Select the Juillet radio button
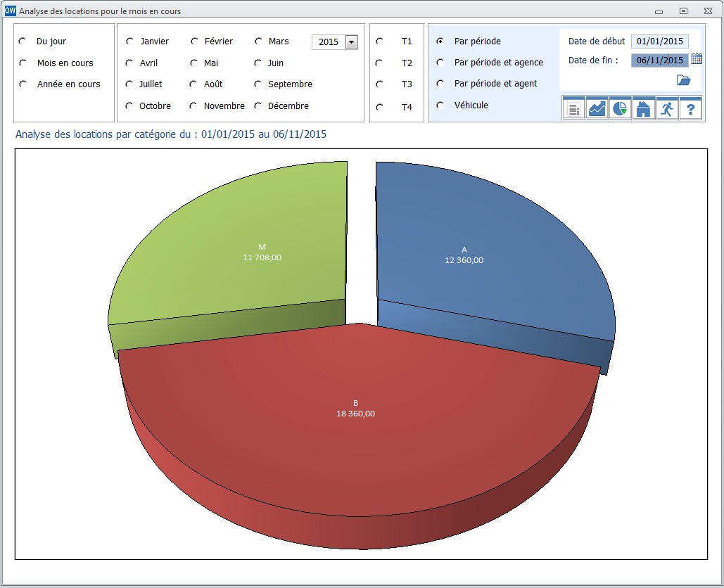This screenshot has height=588, width=724. (x=129, y=84)
